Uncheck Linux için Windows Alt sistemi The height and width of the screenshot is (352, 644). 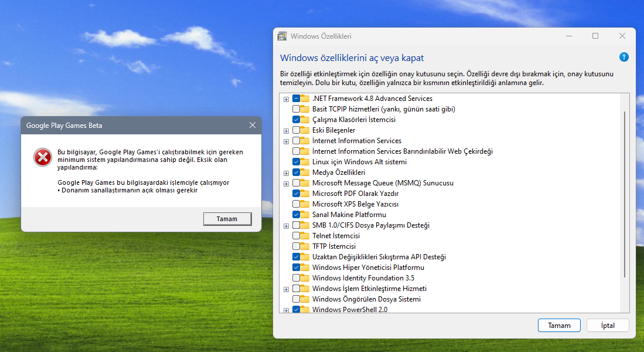click(296, 161)
